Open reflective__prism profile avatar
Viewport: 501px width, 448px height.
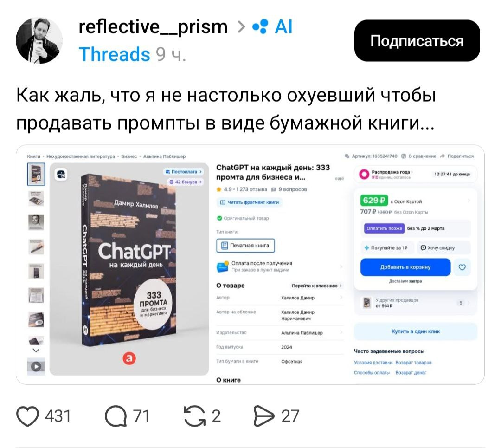pos(39,40)
